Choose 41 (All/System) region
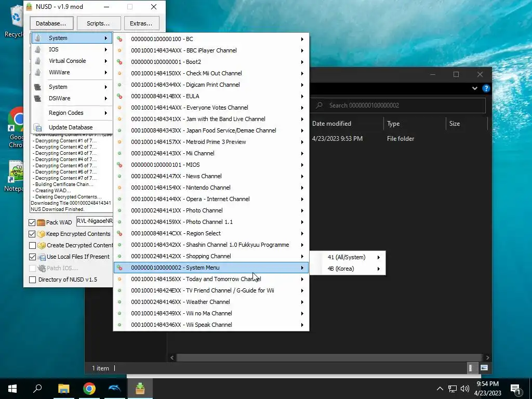The image size is (532, 399). [348, 257]
